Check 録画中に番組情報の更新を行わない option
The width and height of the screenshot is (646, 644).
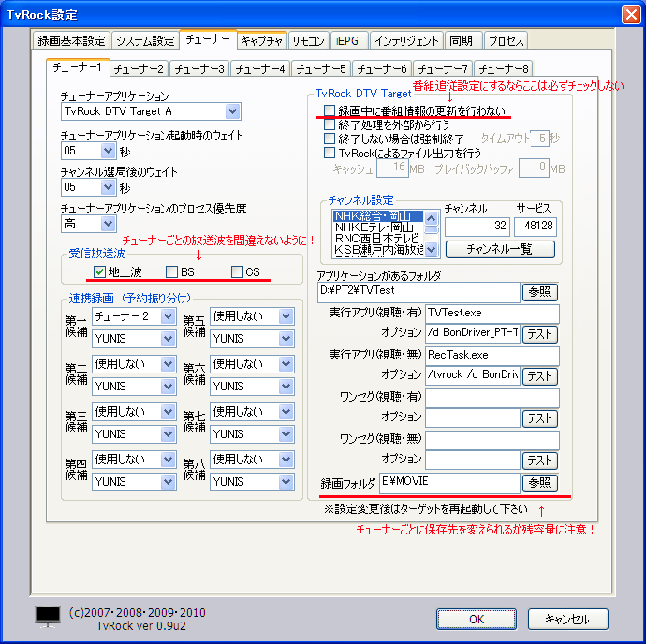pyautogui.click(x=330, y=111)
